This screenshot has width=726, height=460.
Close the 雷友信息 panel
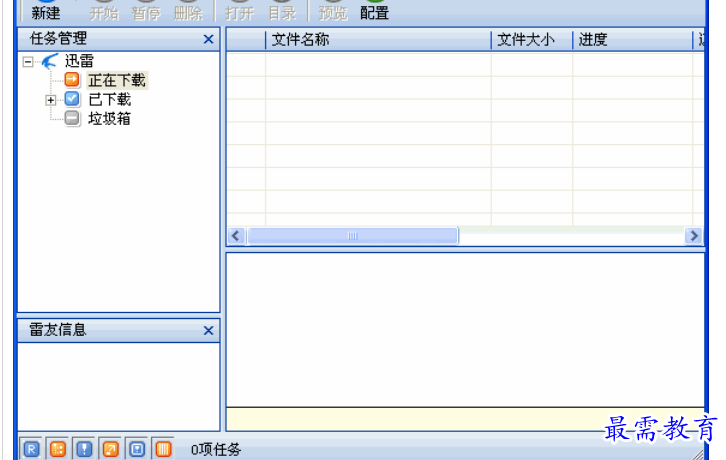pyautogui.click(x=208, y=330)
